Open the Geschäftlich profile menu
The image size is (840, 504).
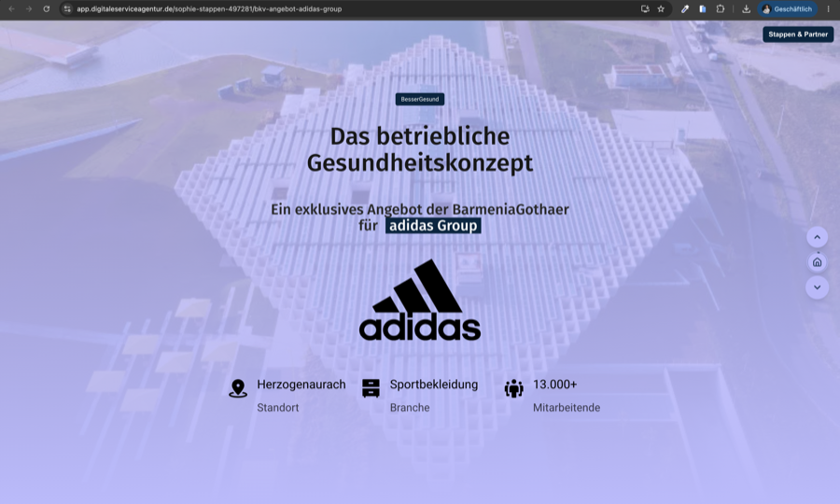787,9
